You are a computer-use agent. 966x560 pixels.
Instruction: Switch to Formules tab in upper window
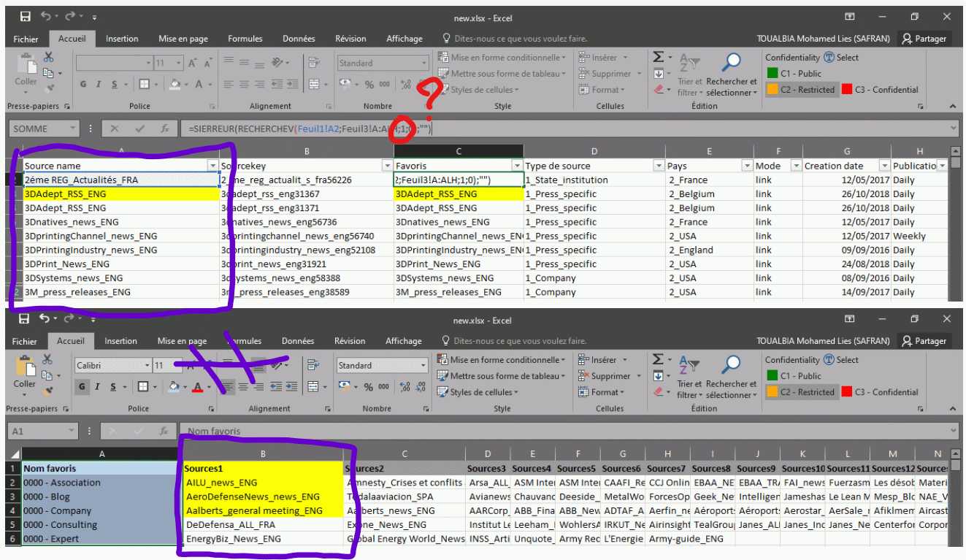click(245, 39)
